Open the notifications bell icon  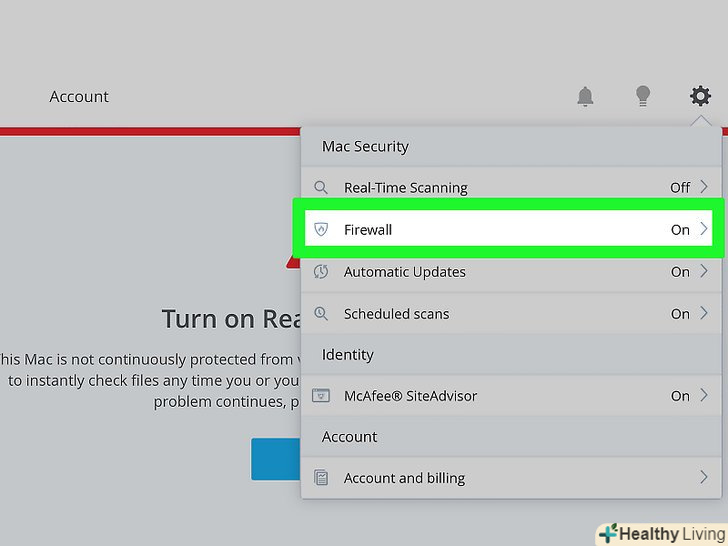pyautogui.click(x=585, y=97)
